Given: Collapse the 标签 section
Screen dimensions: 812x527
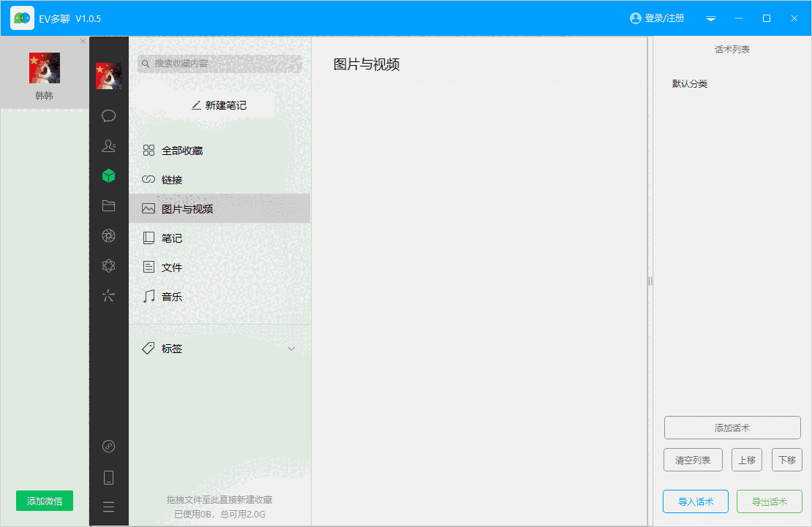Looking at the screenshot, I should point(291,349).
